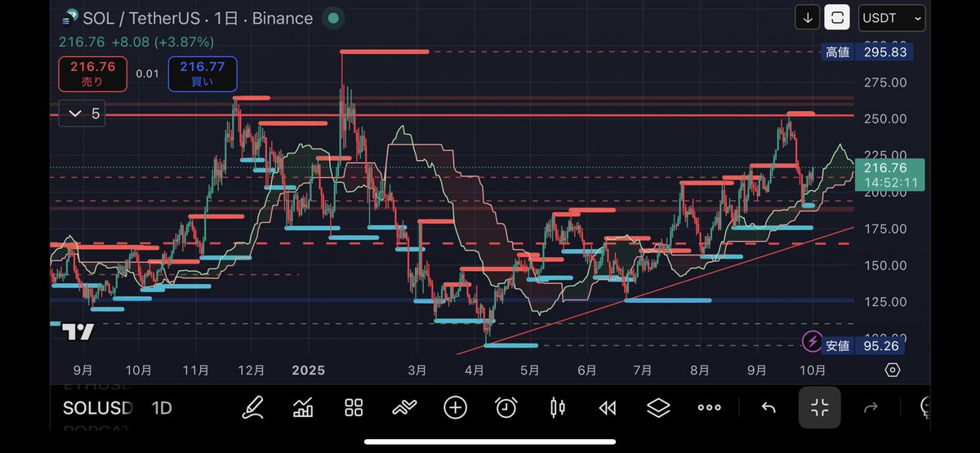This screenshot has width=980, height=453.
Task: Change chart type via the candlestick icon
Action: coord(558,407)
